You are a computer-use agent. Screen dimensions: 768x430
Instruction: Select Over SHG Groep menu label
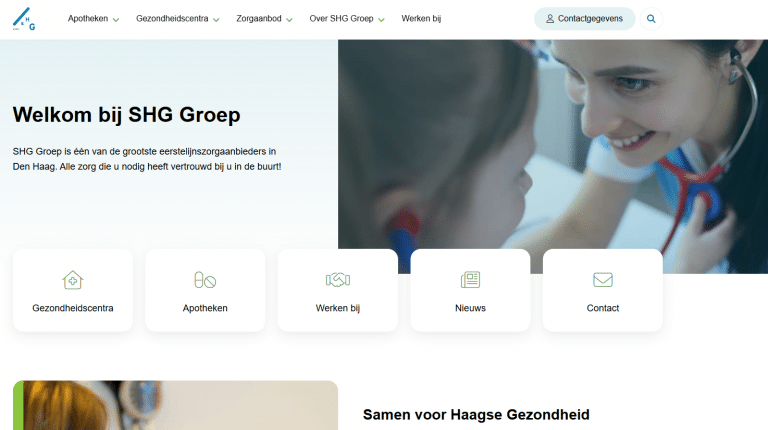(341, 19)
